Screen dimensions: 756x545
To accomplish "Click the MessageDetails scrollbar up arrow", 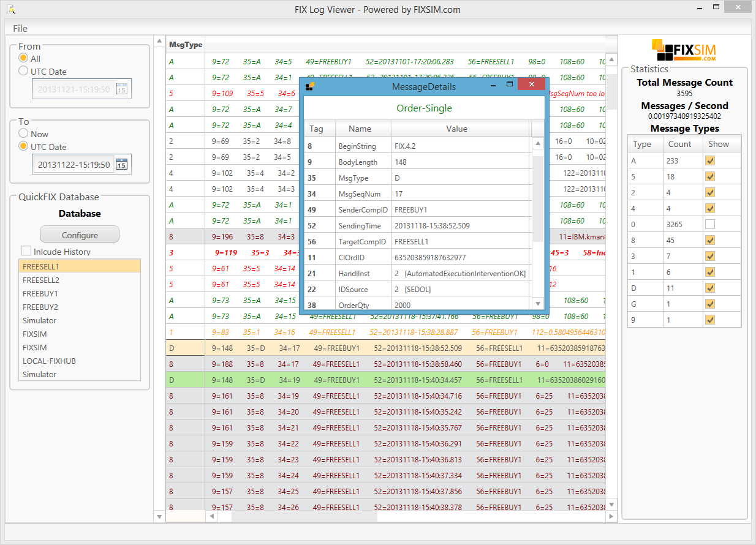I will (538, 143).
